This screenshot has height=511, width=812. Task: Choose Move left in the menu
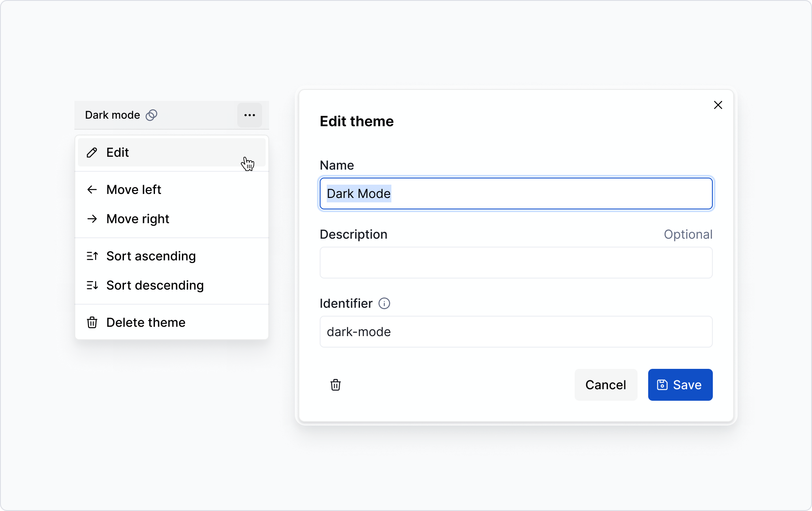point(134,190)
